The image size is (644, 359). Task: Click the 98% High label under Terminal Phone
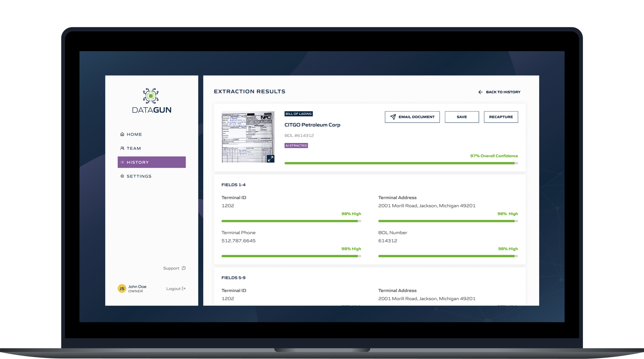point(351,249)
